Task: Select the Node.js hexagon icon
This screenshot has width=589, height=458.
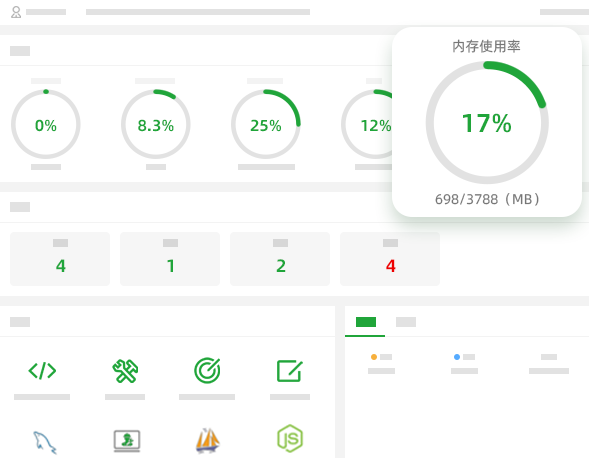Action: [x=290, y=438]
